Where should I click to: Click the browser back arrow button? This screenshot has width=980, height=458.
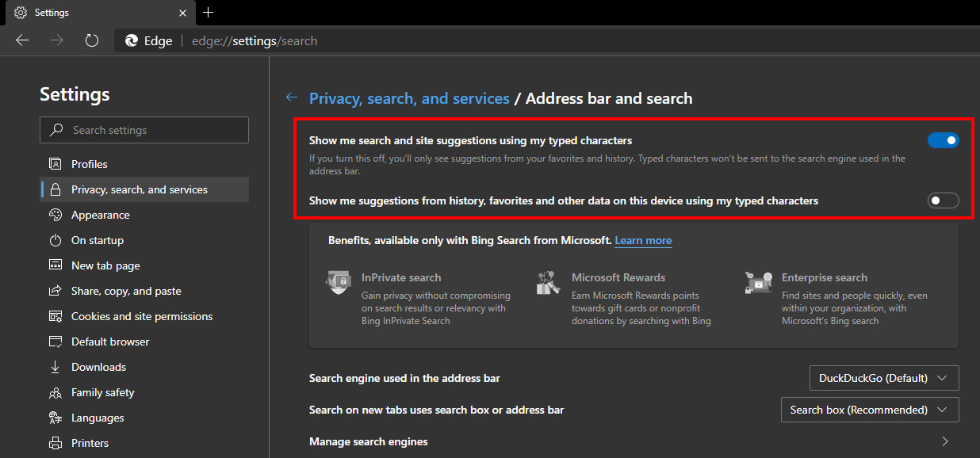(22, 40)
